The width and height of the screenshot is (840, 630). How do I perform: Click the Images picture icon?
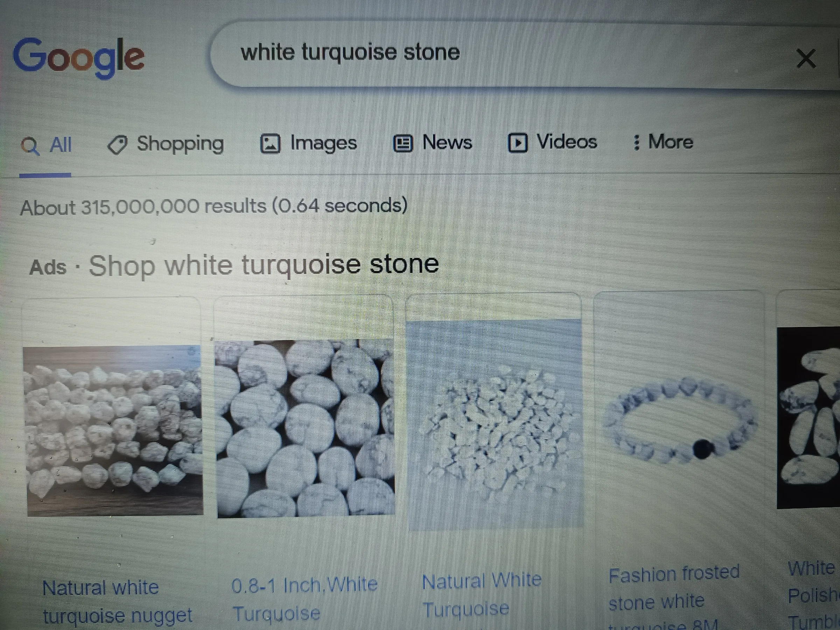270,144
